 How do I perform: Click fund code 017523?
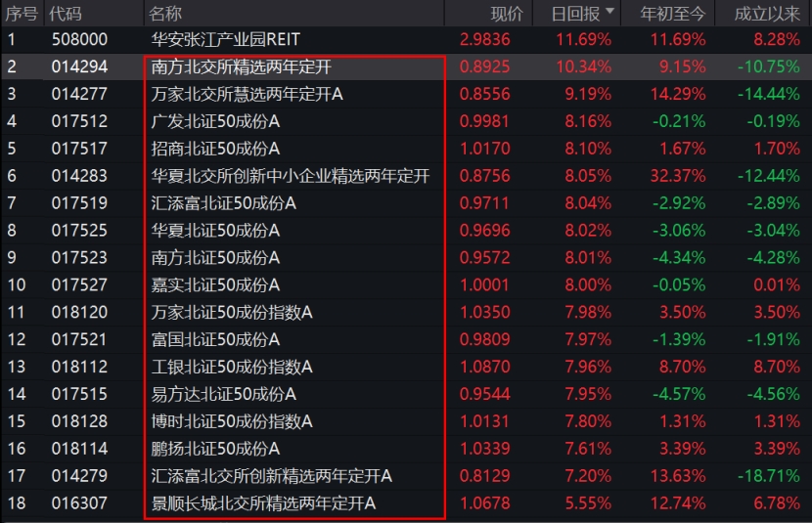pos(80,258)
